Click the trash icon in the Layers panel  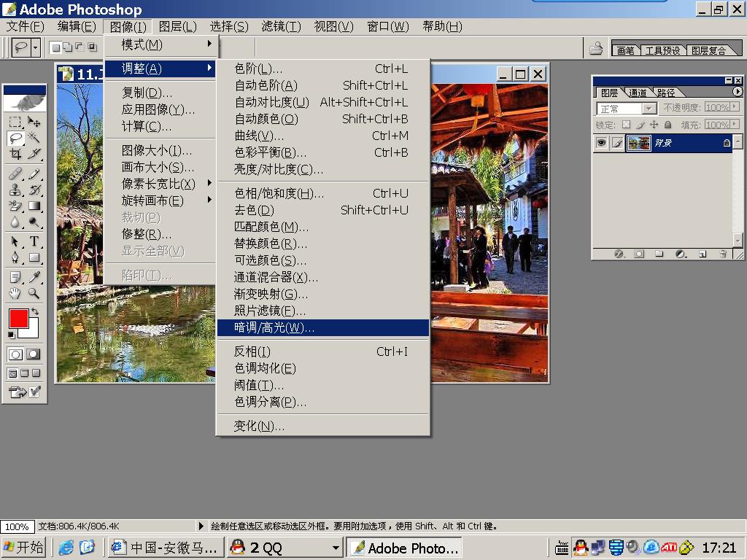(723, 254)
